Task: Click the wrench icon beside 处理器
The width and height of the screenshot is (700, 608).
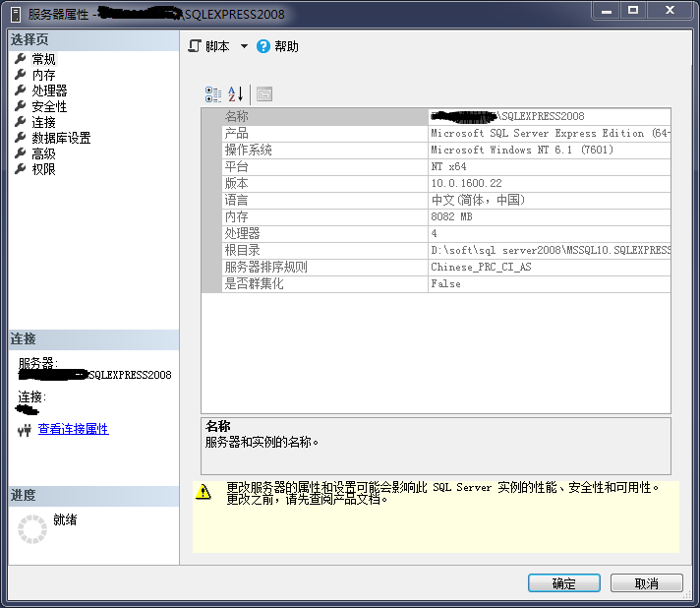Action: pyautogui.click(x=20, y=91)
